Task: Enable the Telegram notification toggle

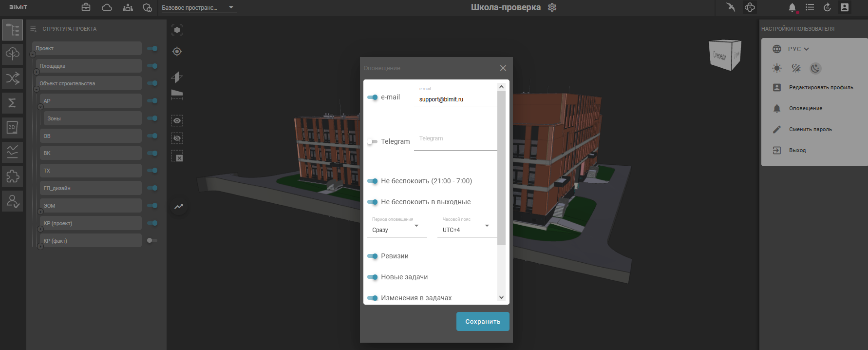Action: point(373,142)
